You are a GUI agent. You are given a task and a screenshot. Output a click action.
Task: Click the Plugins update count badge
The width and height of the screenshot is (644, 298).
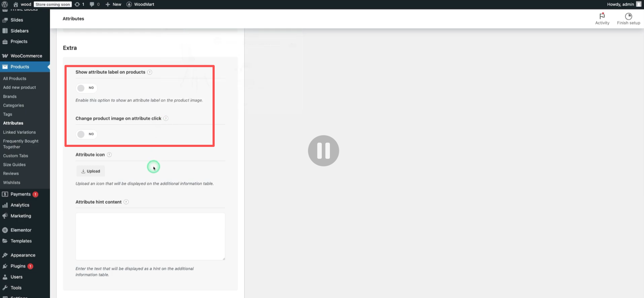pos(30,266)
